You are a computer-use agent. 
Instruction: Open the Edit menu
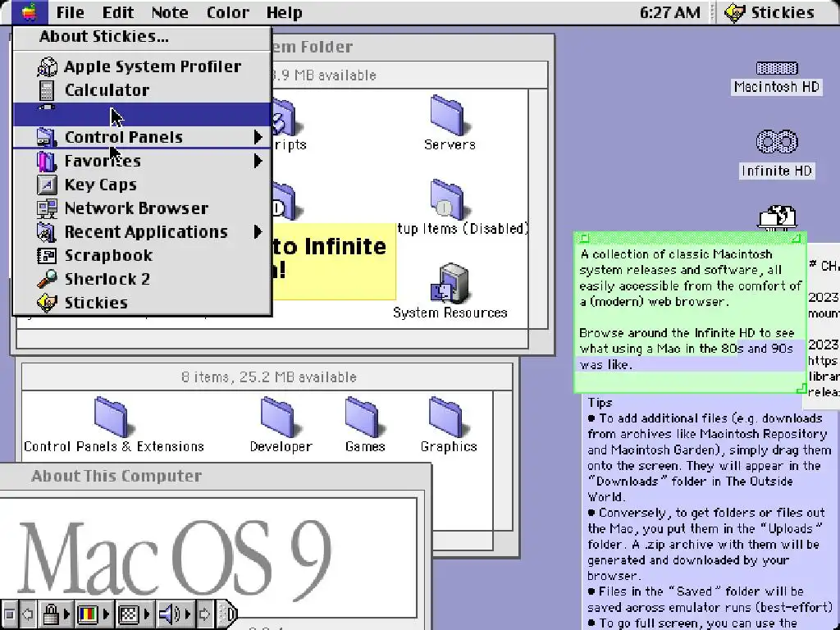tap(118, 12)
